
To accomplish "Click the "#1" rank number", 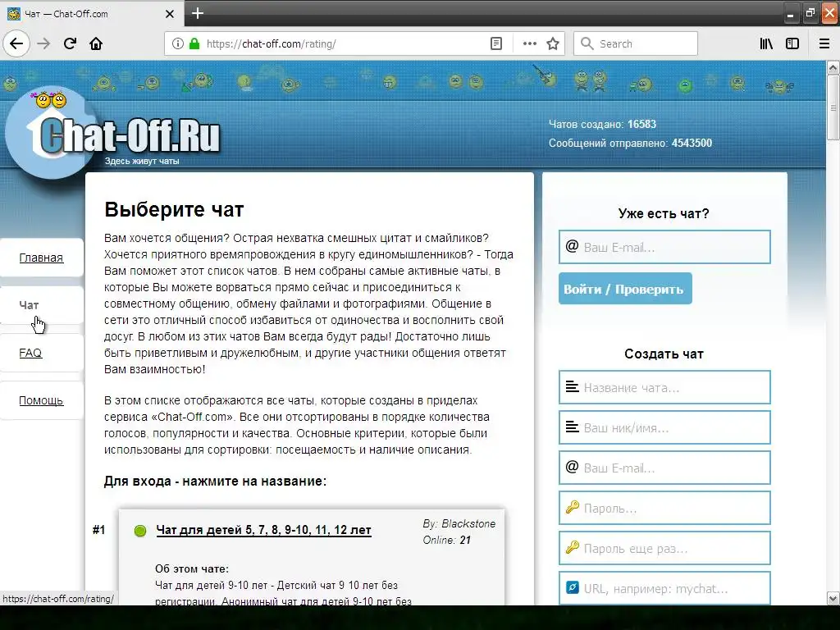I will [98, 530].
